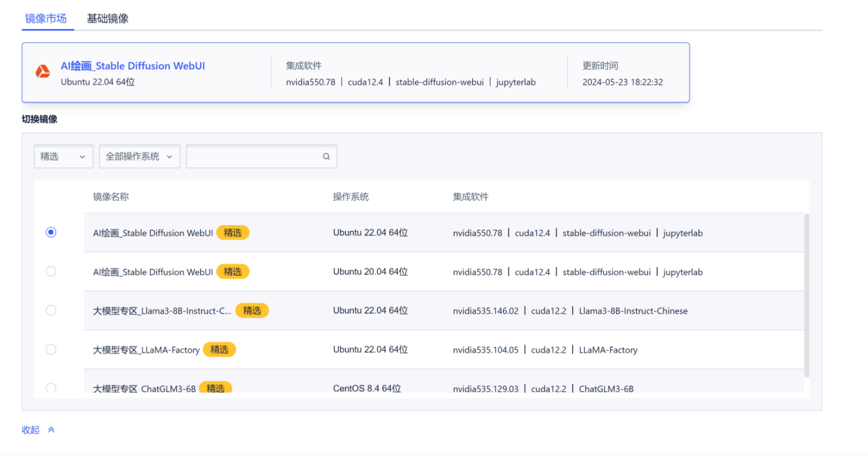The image size is (868, 456).
Task: Click the 精选 badge on LLaMA-Factory row
Action: click(220, 349)
